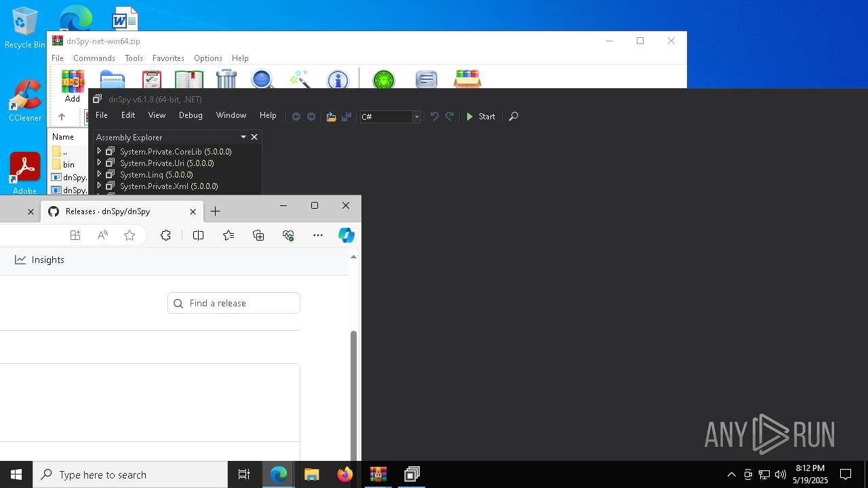Screen dimensions: 868x488
Task: Open the Insights tab on GitHub
Action: coord(39,260)
